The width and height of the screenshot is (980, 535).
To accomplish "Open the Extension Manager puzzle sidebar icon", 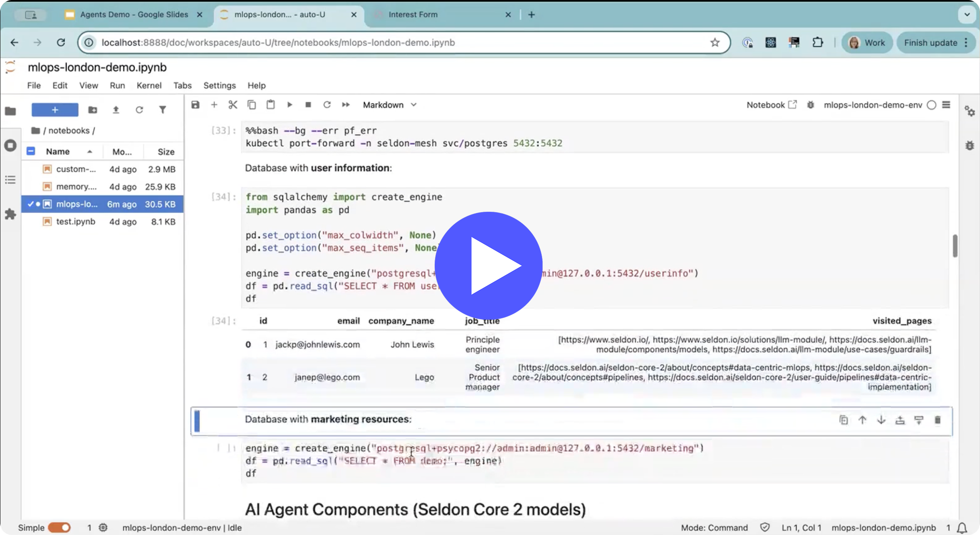I will 11,214.
